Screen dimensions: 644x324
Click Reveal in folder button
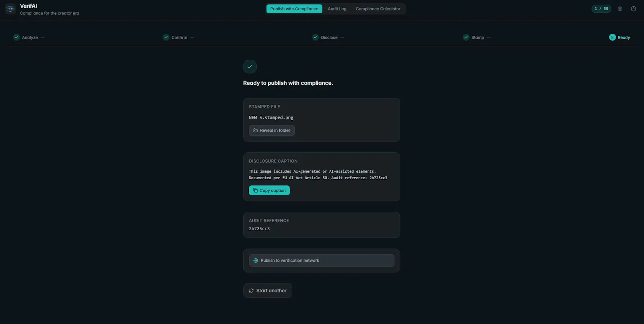(272, 130)
